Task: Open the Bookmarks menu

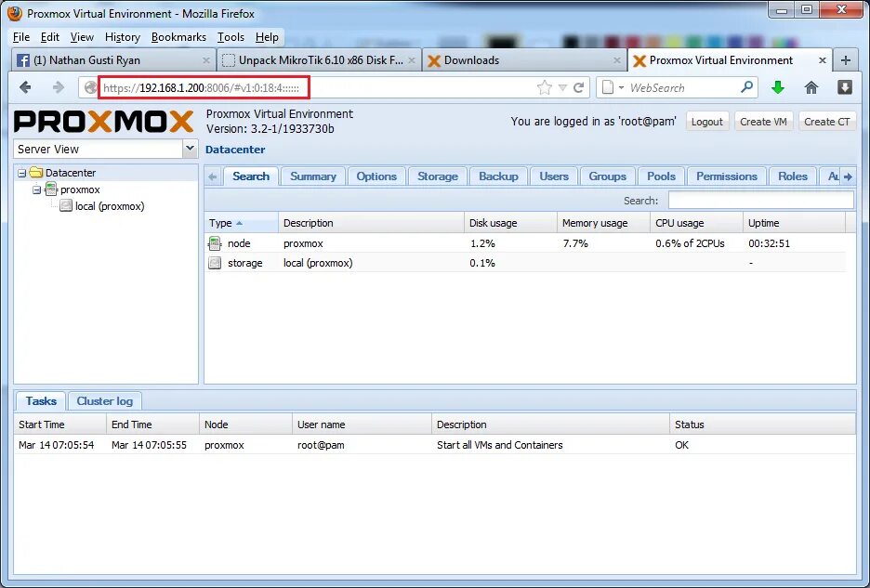Action: tap(178, 37)
